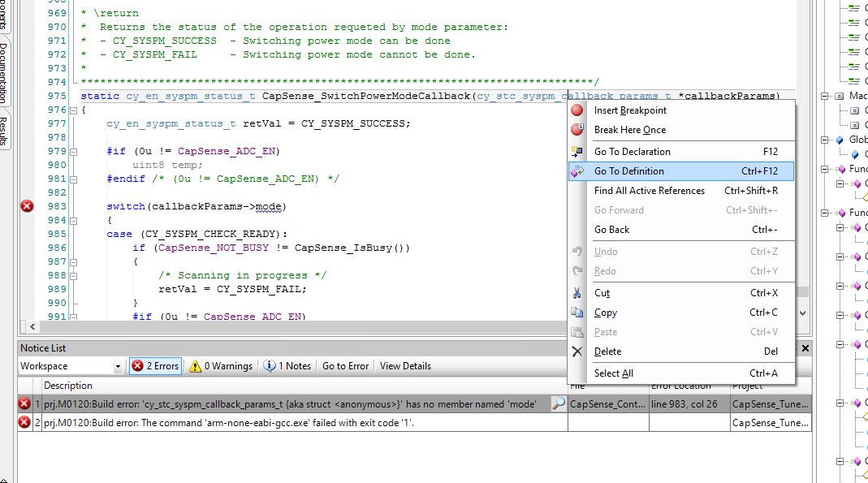
Task: Click the Go To Declaration icon
Action: click(577, 152)
